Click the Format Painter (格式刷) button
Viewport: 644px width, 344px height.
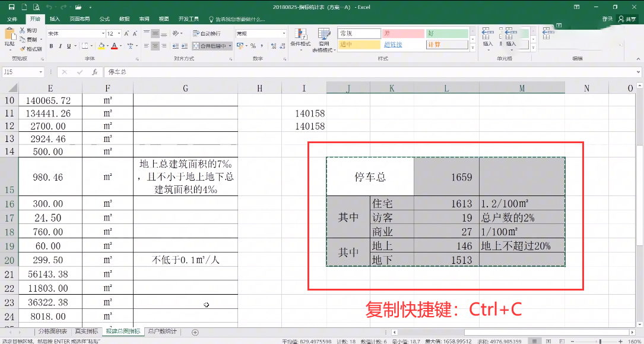pos(30,49)
